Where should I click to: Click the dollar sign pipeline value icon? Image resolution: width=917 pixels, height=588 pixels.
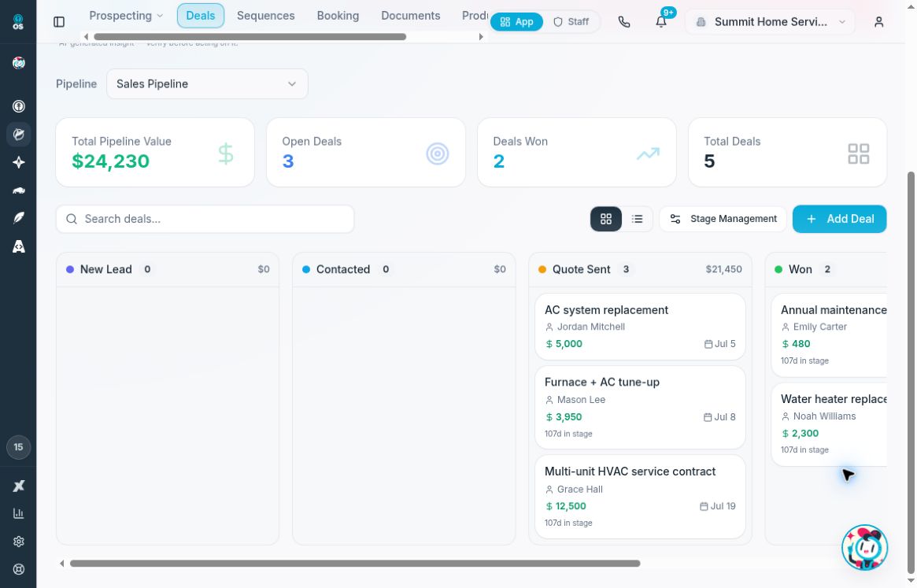coord(226,153)
